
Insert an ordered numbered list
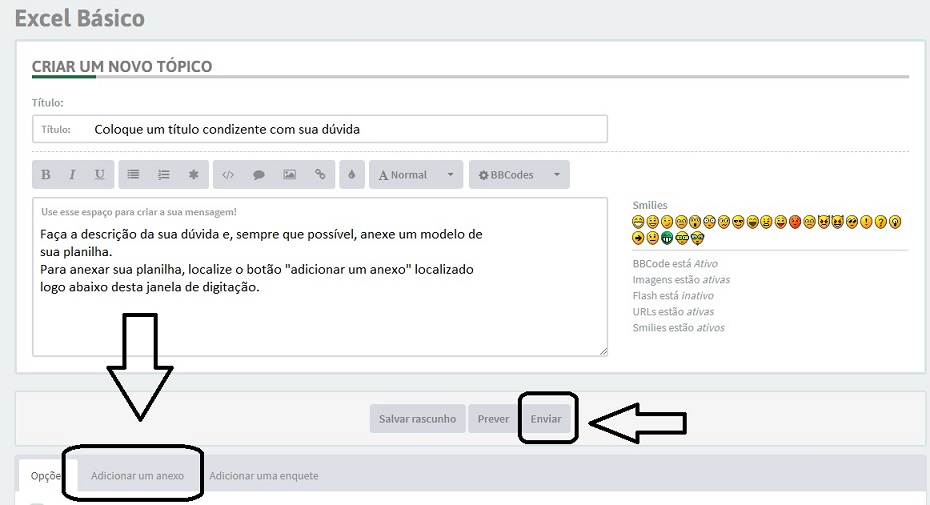click(164, 174)
